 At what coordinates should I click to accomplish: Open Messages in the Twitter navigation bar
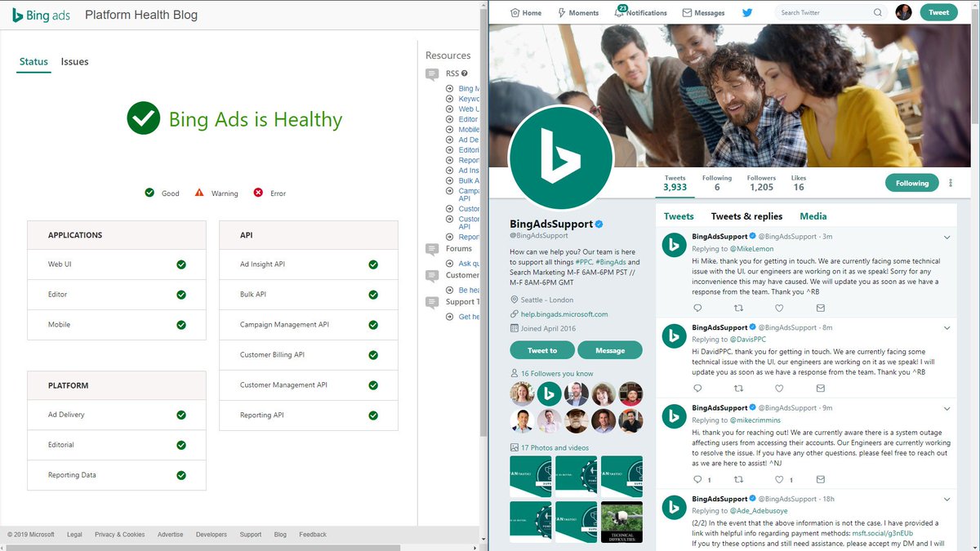[x=703, y=13]
